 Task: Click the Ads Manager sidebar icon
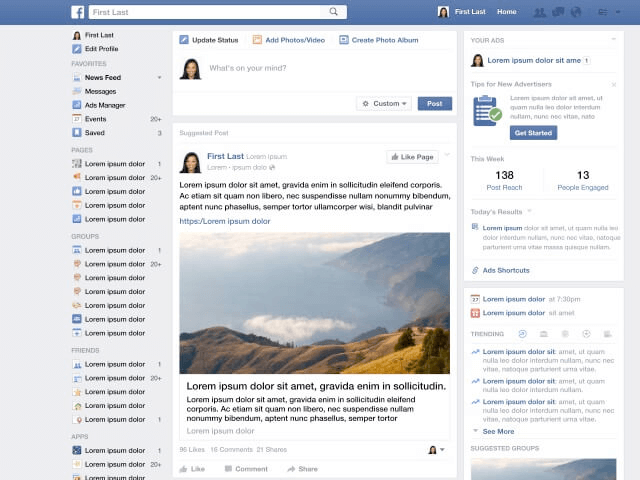tap(76, 105)
